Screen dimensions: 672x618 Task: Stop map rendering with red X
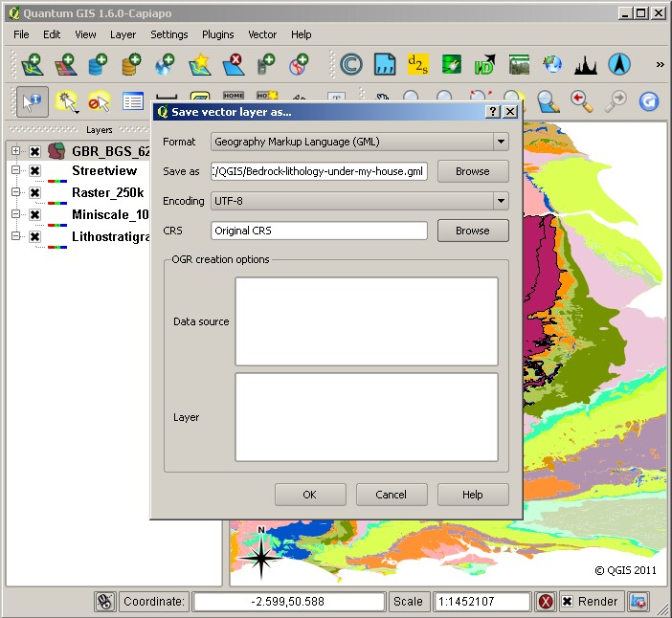point(546,602)
